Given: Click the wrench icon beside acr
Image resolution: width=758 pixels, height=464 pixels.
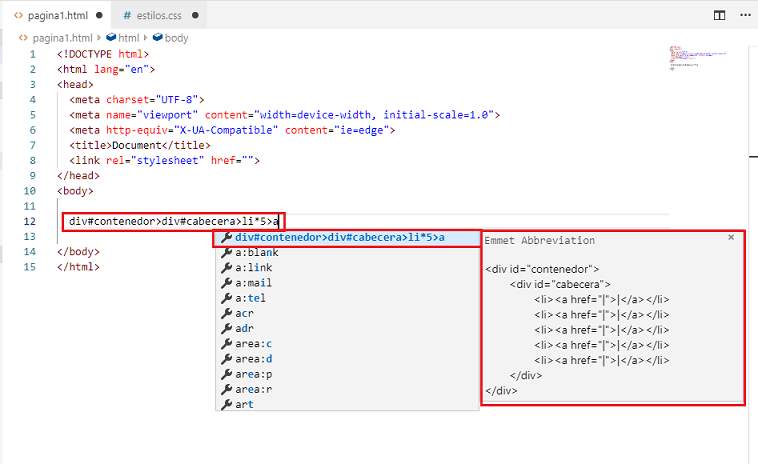Looking at the screenshot, I should pos(226,313).
